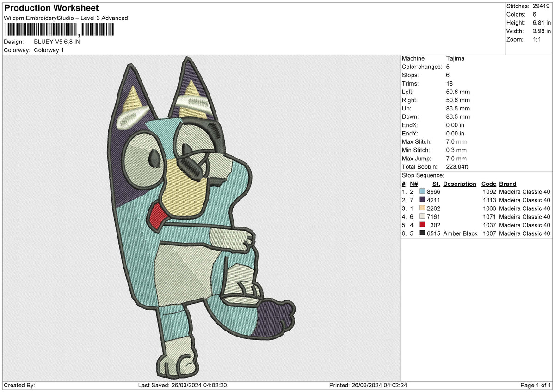Click the 'St.' column header
The image size is (555, 392).
pyautogui.click(x=436, y=184)
